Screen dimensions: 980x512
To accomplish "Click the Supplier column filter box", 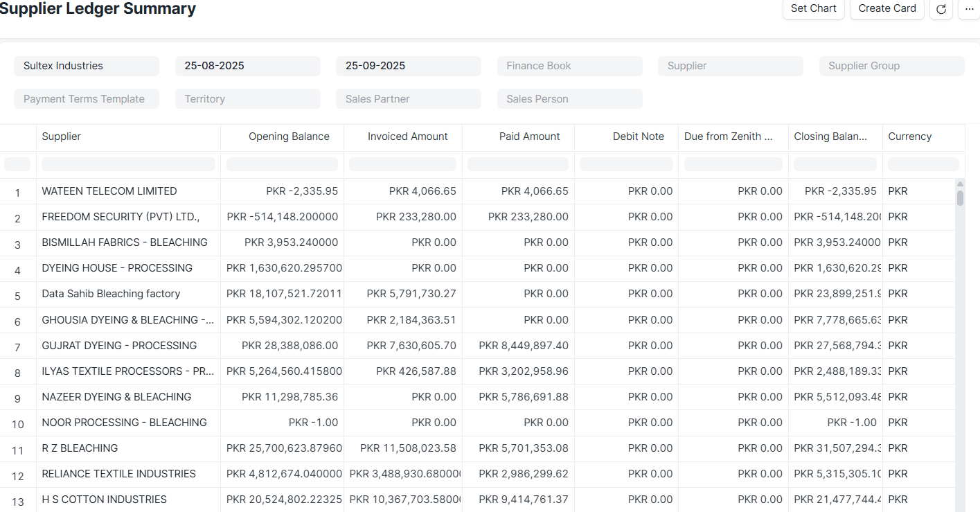I will coord(128,164).
